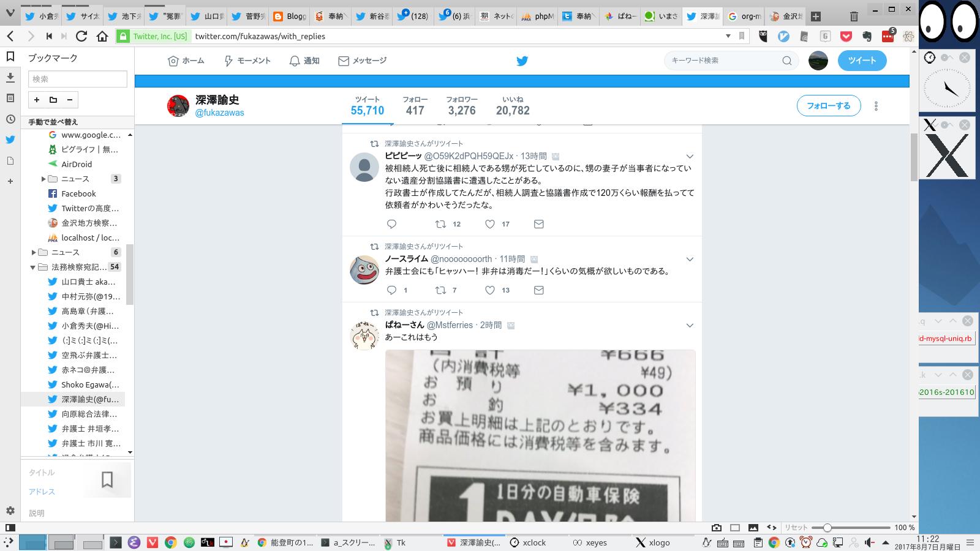
Task: Click リセット zoom reset button
Action: coord(796,528)
